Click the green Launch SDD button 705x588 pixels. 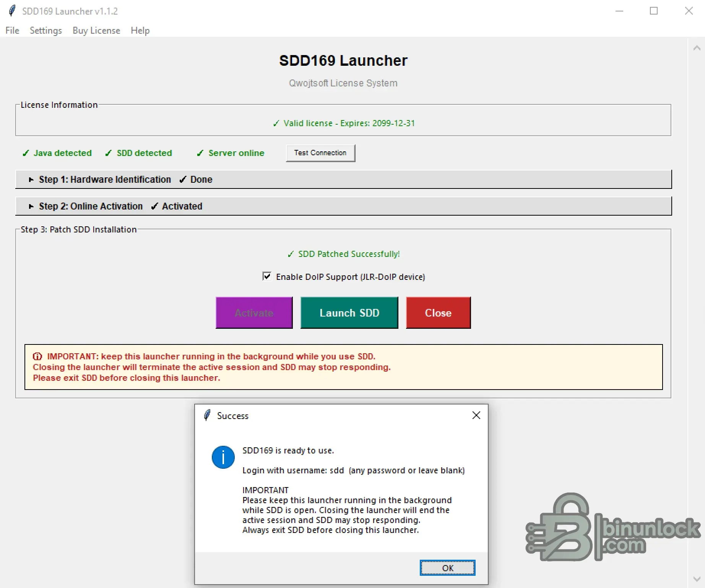coord(349,313)
